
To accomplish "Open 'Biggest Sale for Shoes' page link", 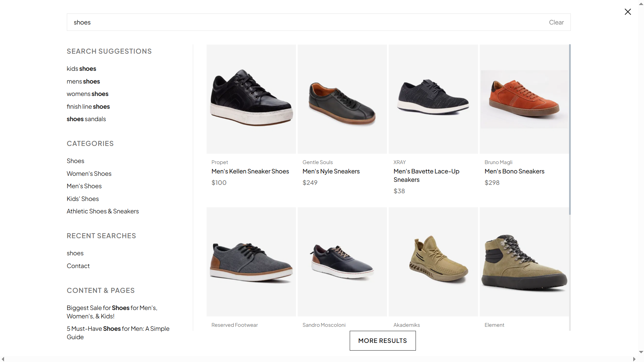I will [x=112, y=312].
